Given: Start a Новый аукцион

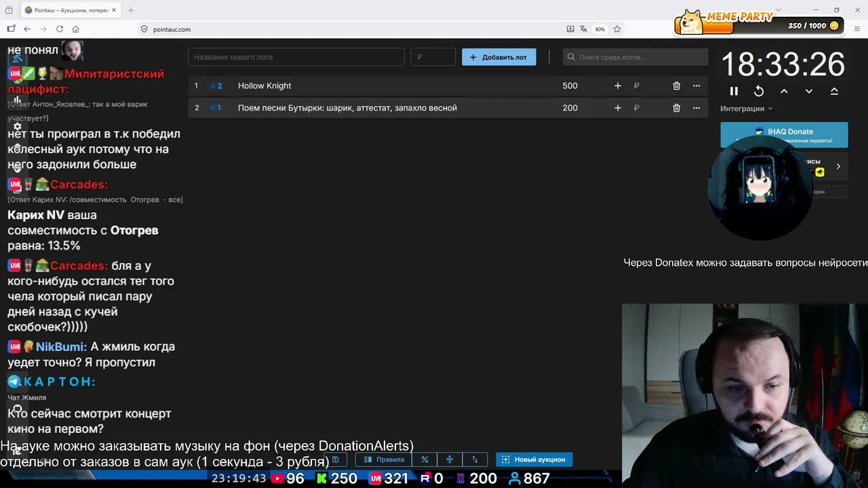Looking at the screenshot, I should (534, 460).
